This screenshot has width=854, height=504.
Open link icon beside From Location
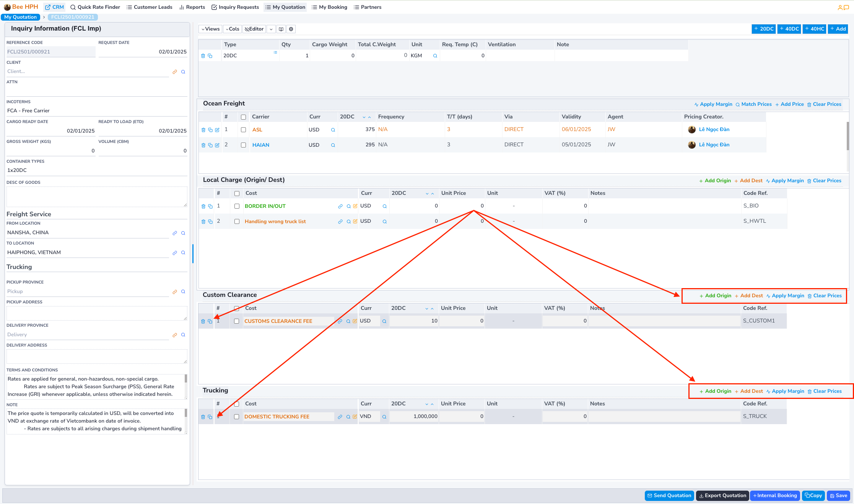[175, 233]
